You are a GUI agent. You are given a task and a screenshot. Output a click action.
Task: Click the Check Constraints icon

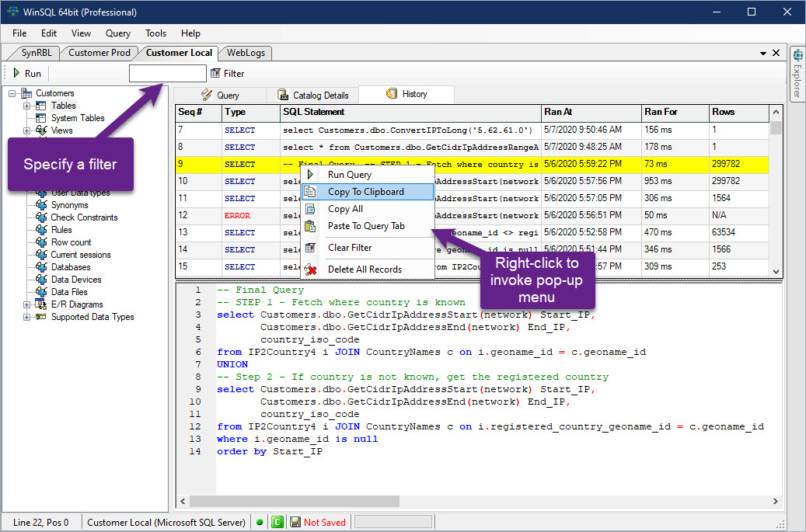(41, 217)
